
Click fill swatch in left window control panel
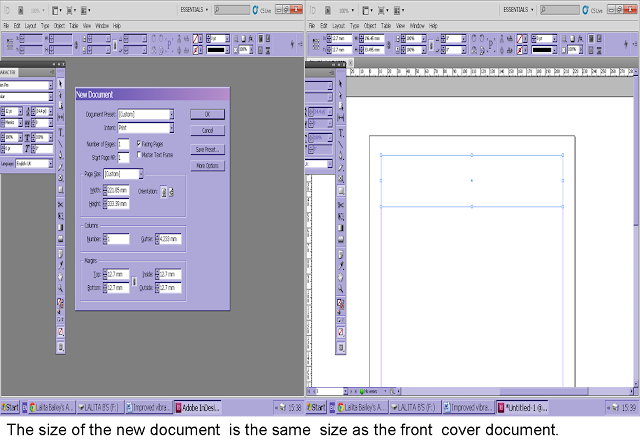198,39
